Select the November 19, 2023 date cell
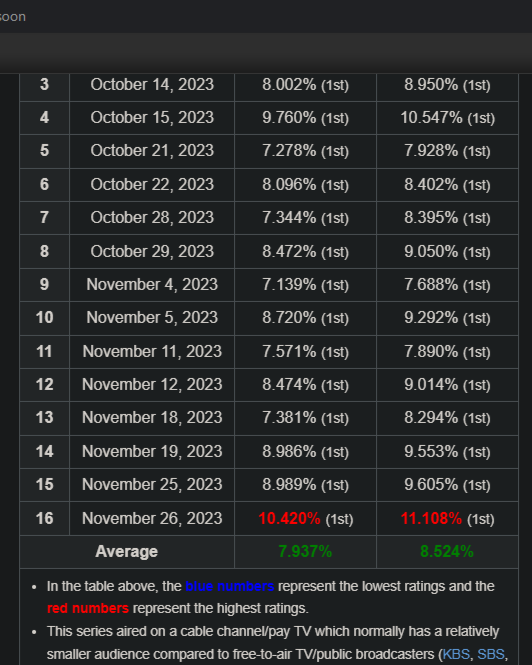This screenshot has height=665, width=532. [152, 452]
